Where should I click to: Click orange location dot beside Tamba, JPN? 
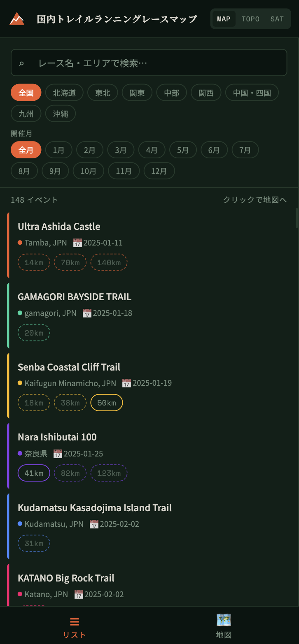pos(20,243)
